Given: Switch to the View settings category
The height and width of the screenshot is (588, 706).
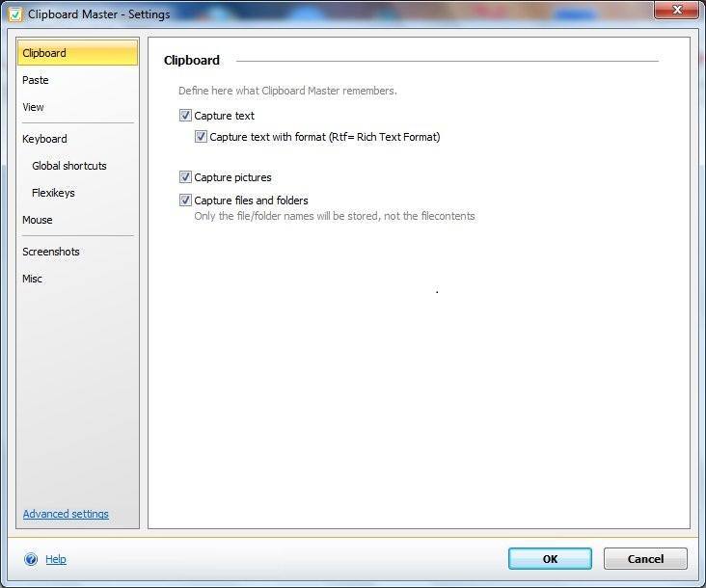Looking at the screenshot, I should pos(77,107).
